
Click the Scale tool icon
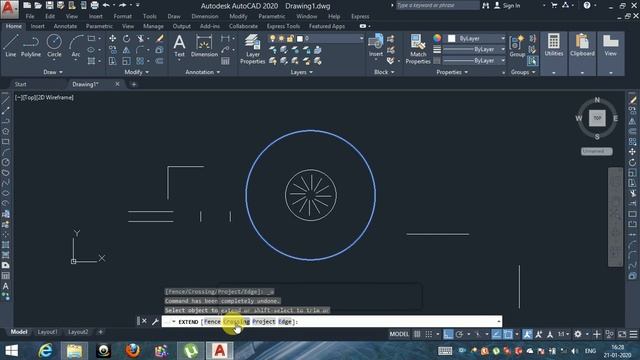click(x=127, y=61)
